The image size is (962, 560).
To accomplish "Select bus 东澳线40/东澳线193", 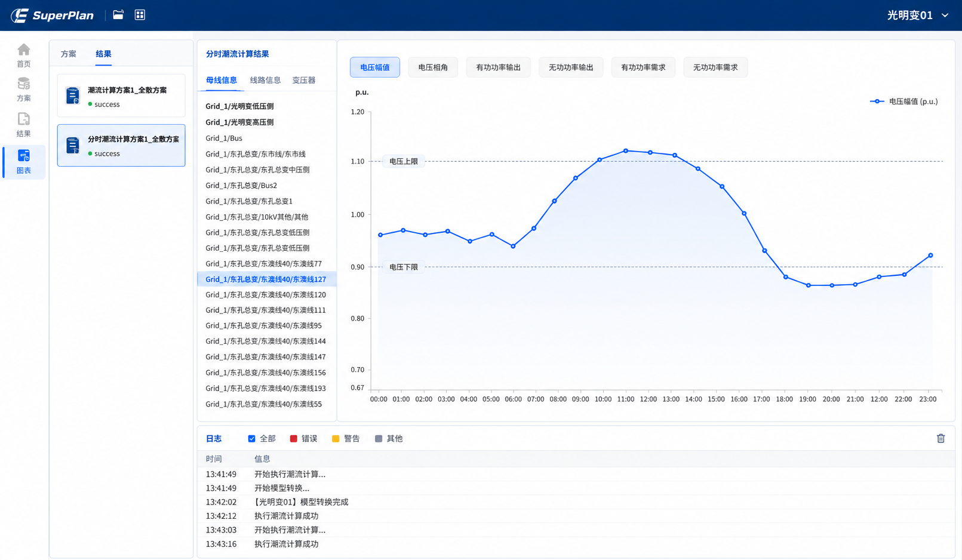I will 266,389.
